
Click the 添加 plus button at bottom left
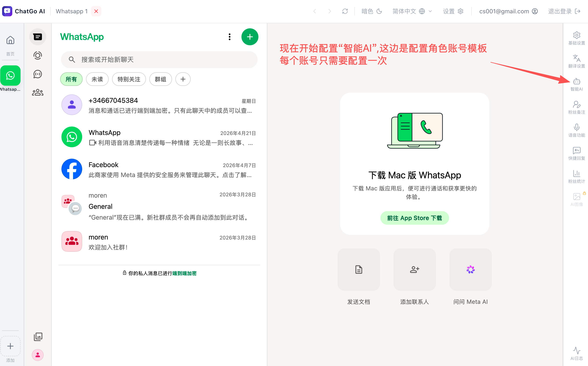10,346
